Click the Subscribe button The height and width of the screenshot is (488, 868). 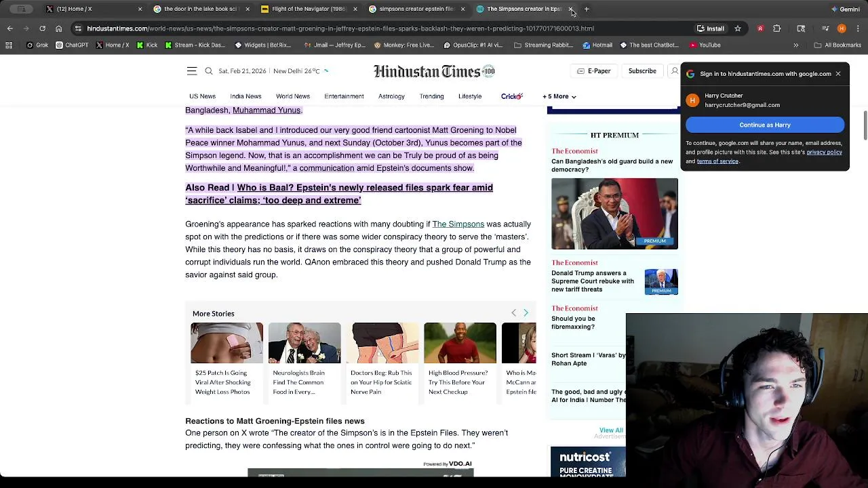pos(642,71)
